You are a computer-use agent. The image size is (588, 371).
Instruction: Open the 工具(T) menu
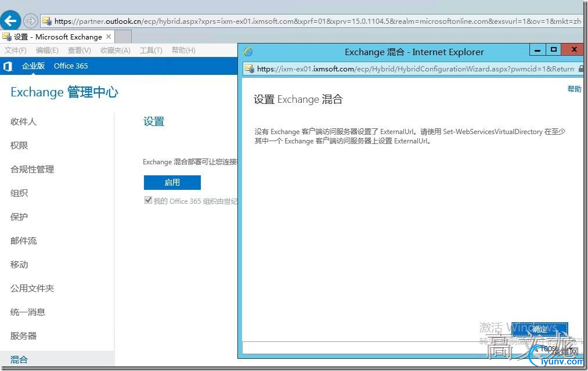(151, 51)
